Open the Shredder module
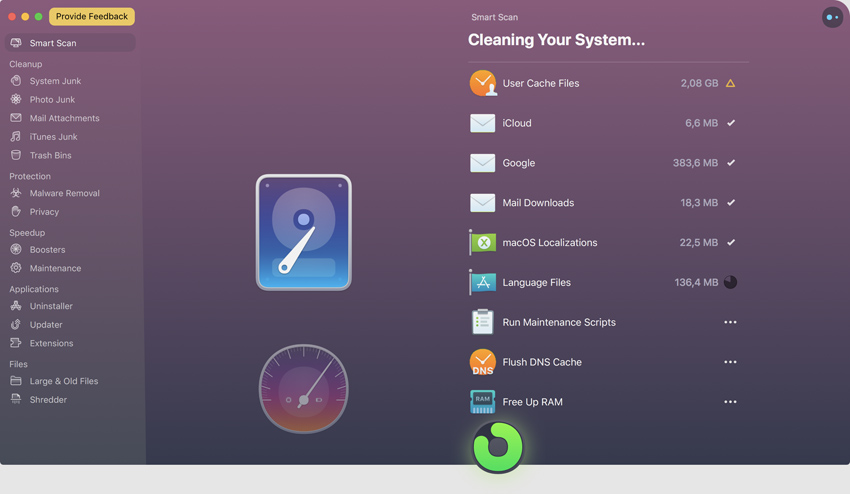Viewport: 850px width, 494px height. coord(48,400)
